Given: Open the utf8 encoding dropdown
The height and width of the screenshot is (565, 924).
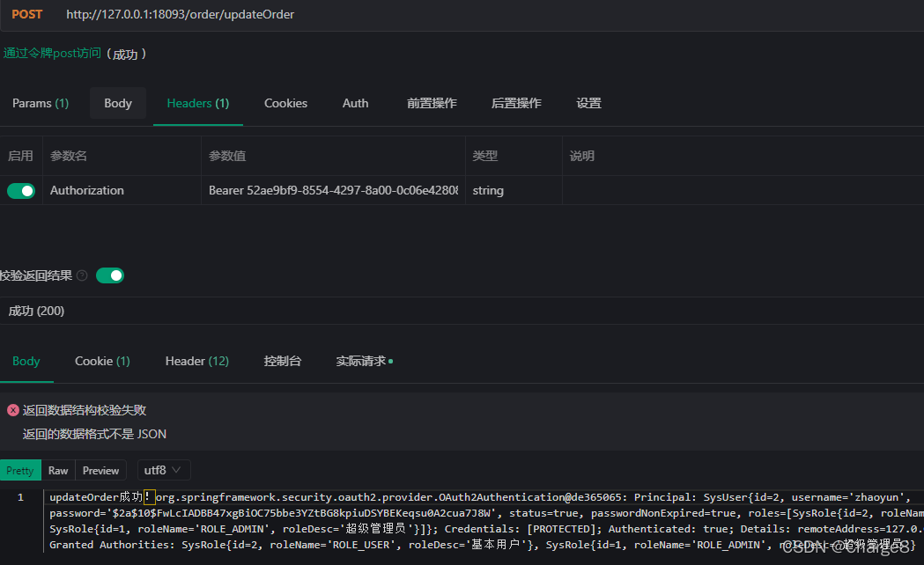Looking at the screenshot, I should coord(163,470).
